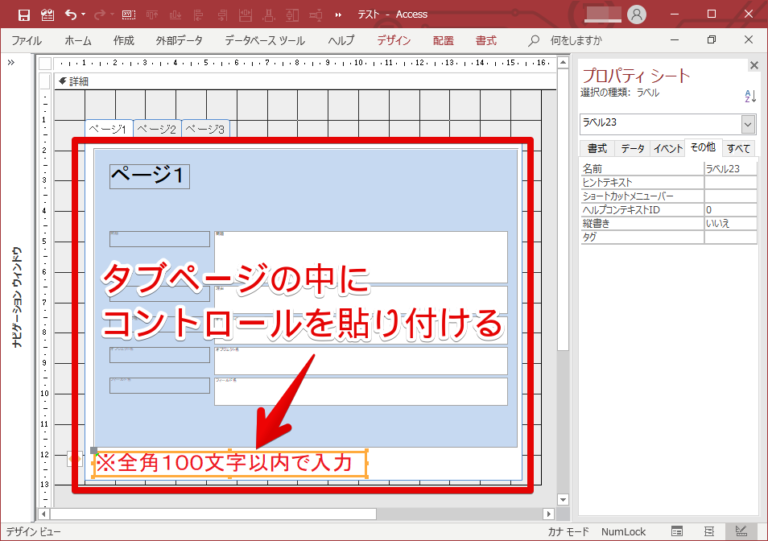Click the ヘルプコンテキストID value 0

pyautogui.click(x=730, y=210)
